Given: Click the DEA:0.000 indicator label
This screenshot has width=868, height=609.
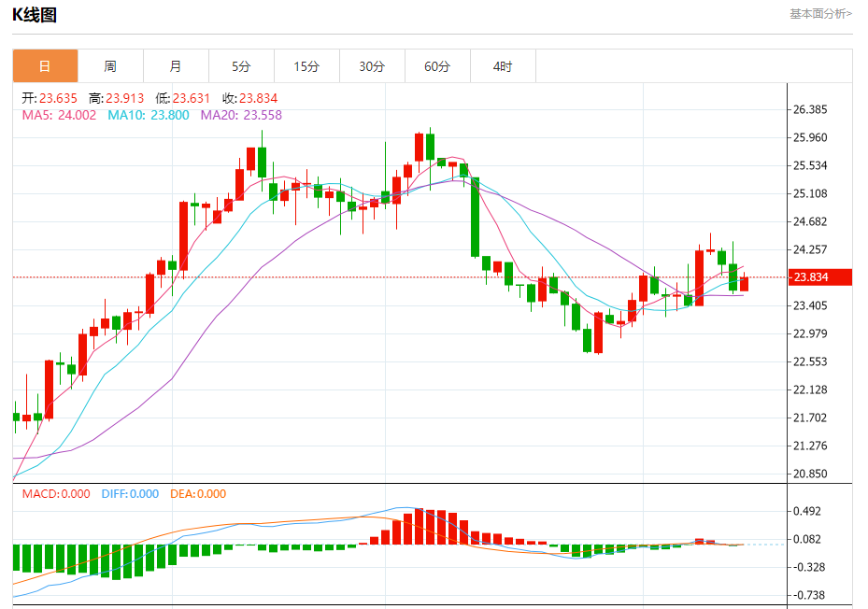Looking at the screenshot, I should point(198,494).
